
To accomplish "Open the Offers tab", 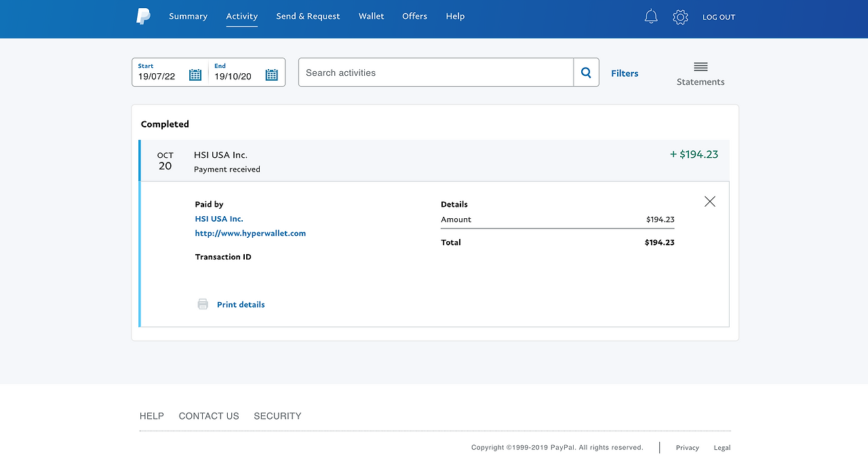I will pyautogui.click(x=414, y=16).
